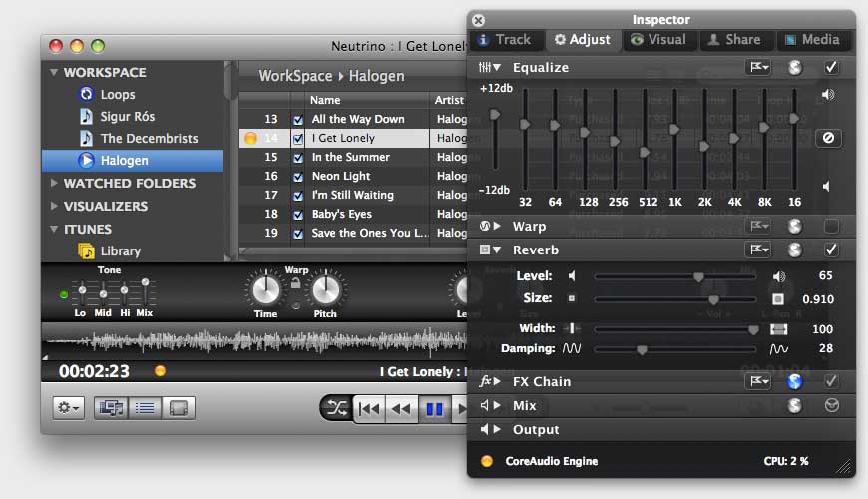The height and width of the screenshot is (499, 868).
Task: Switch to the Media tab
Action: point(813,40)
